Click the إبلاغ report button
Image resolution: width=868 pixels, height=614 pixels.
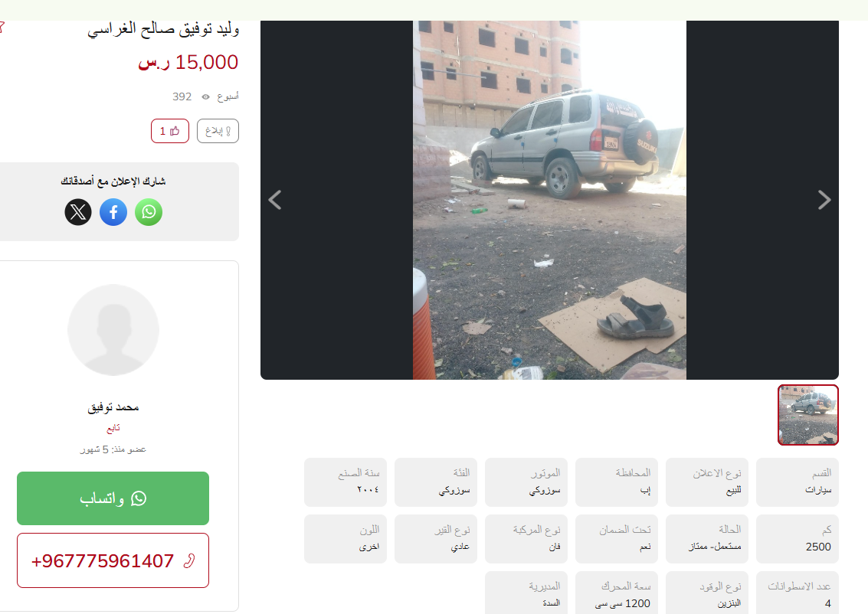218,131
